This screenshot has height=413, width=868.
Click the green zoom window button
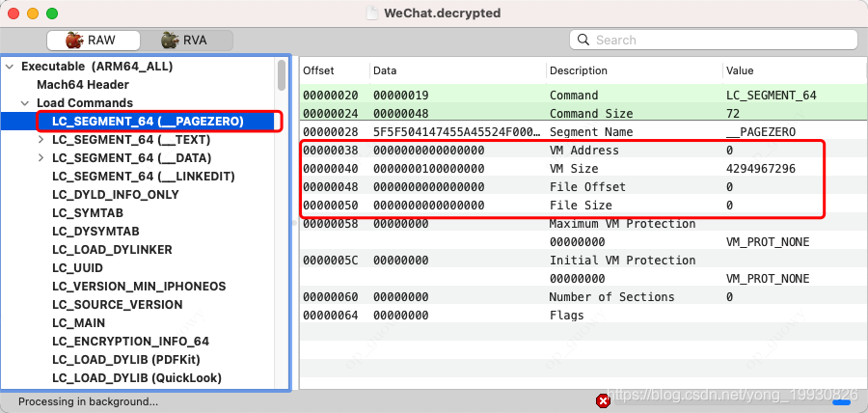click(x=51, y=14)
